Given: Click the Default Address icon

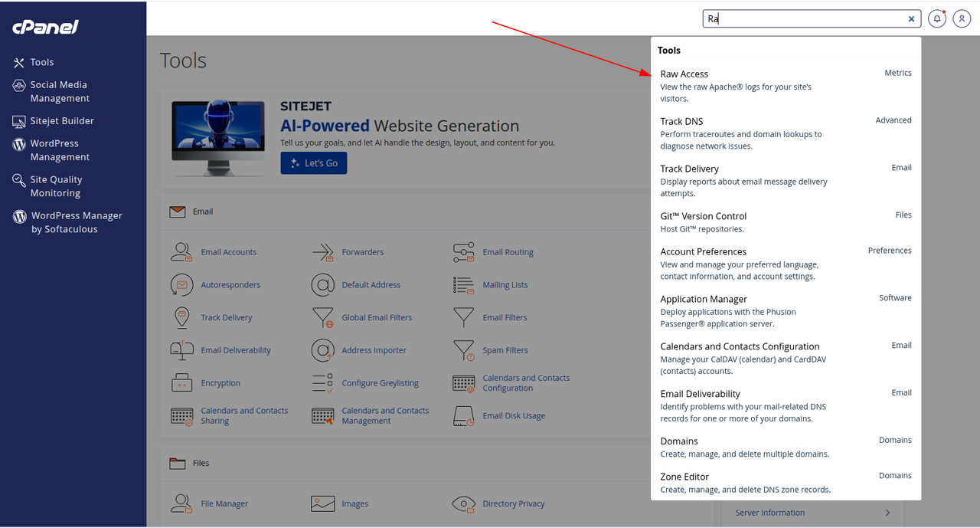Looking at the screenshot, I should coord(323,285).
